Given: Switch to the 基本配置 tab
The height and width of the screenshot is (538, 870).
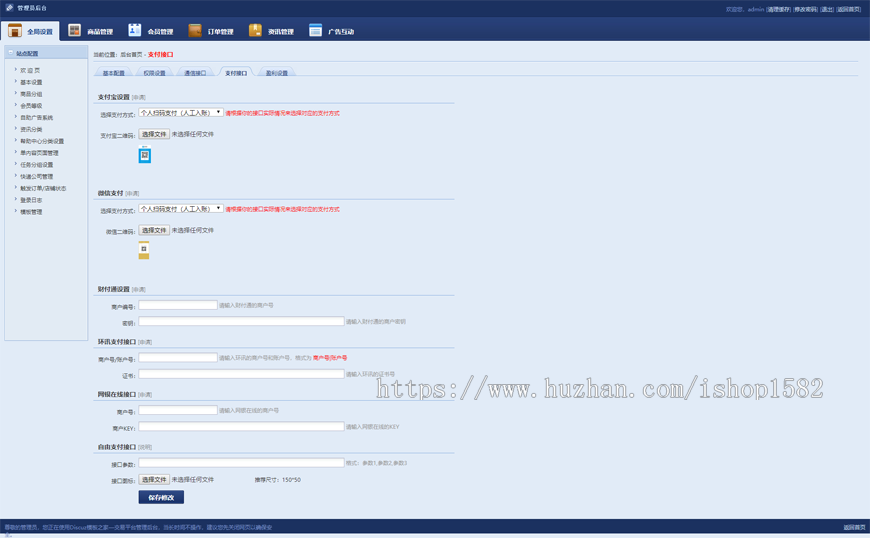Looking at the screenshot, I should (x=114, y=73).
